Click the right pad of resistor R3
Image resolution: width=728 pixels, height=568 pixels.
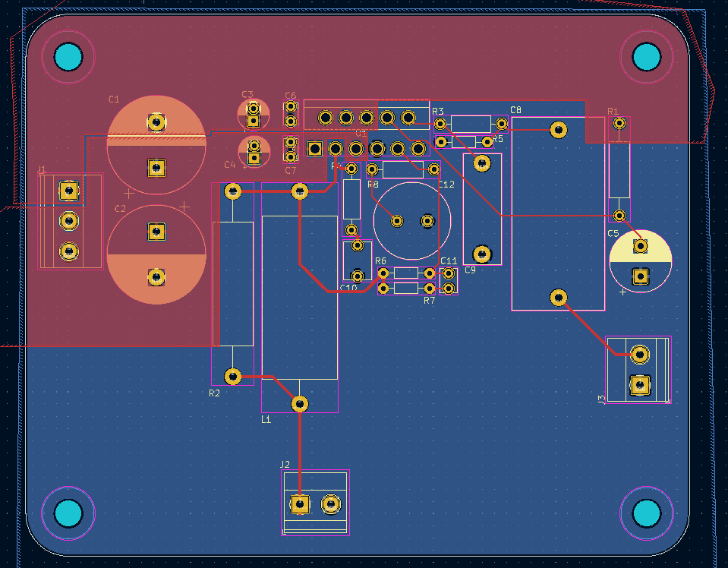coord(502,124)
